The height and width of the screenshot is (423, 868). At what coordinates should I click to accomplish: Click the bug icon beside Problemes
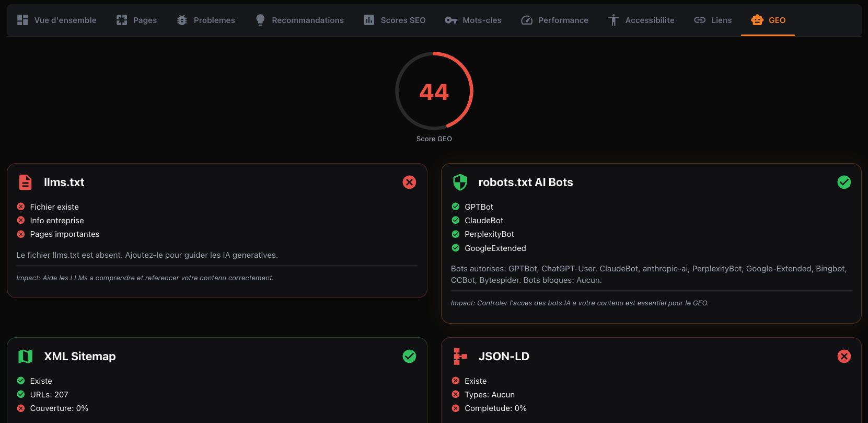coord(182,20)
